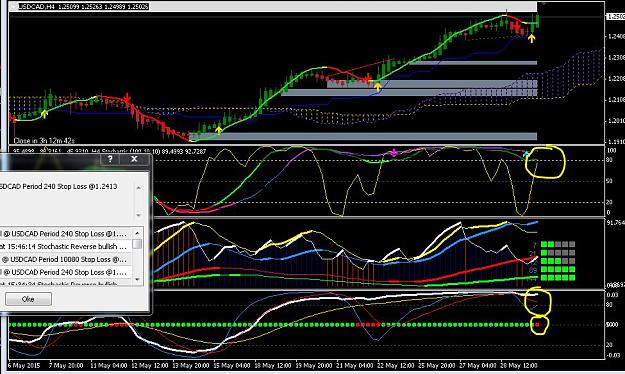Click the '18 May 12:00' time axis label

pos(273,366)
